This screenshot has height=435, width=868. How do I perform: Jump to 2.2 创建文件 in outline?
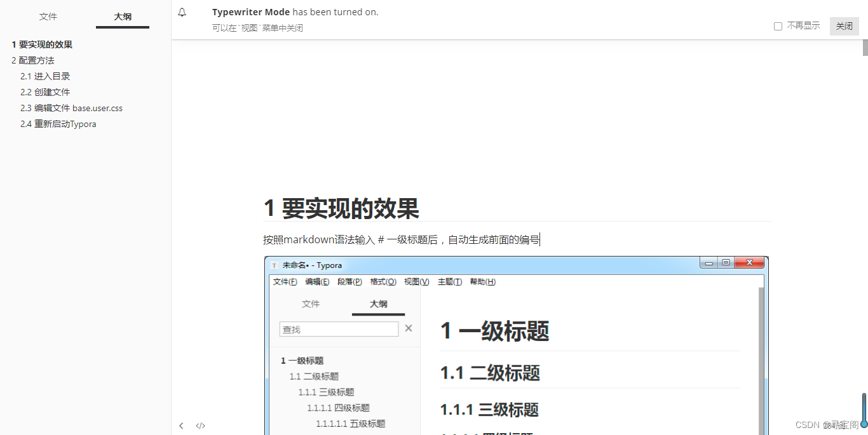pyautogui.click(x=45, y=92)
